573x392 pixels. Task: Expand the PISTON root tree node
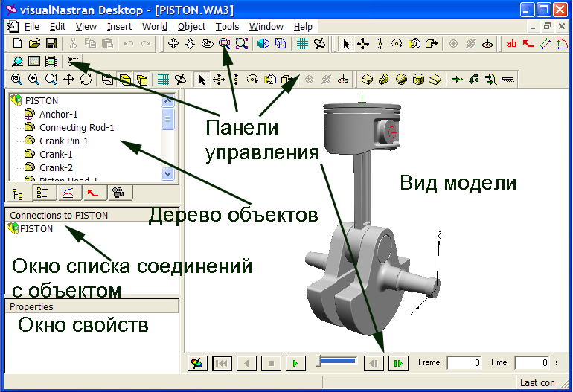coord(16,100)
